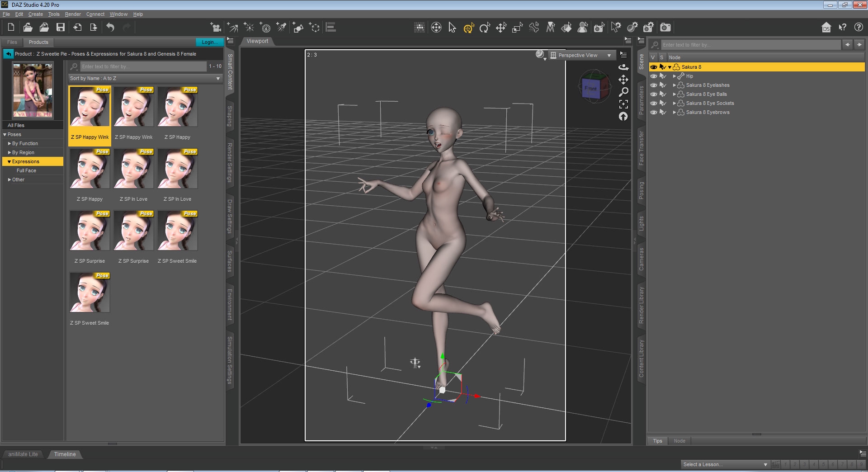This screenshot has height=472, width=868.
Task: Click the viewport zoom magnifier icon
Action: (x=623, y=92)
